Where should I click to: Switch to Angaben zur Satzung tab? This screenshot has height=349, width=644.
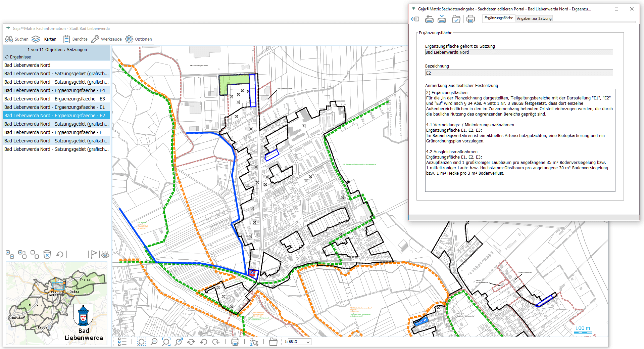(534, 18)
